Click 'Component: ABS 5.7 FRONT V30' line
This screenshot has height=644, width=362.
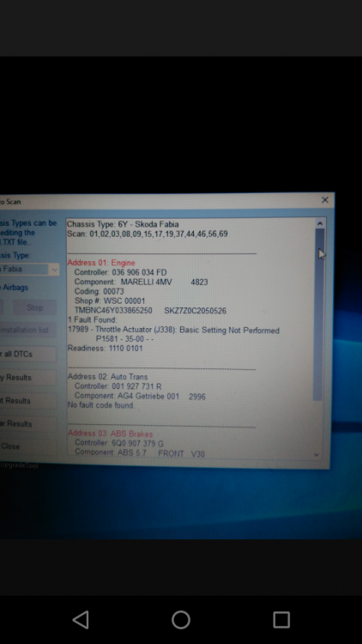(140, 453)
